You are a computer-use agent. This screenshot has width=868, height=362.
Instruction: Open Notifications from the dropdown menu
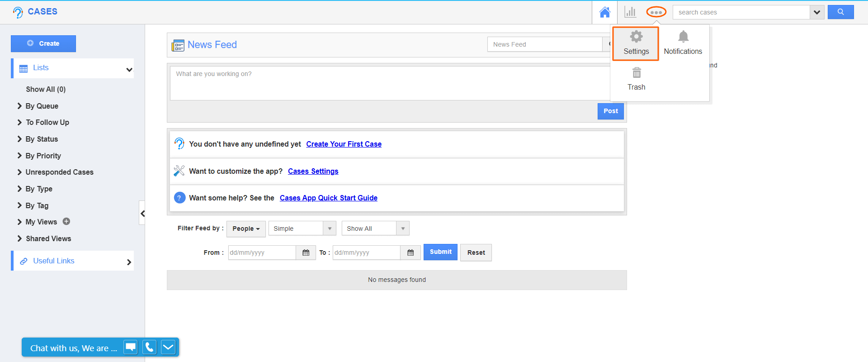pyautogui.click(x=683, y=43)
